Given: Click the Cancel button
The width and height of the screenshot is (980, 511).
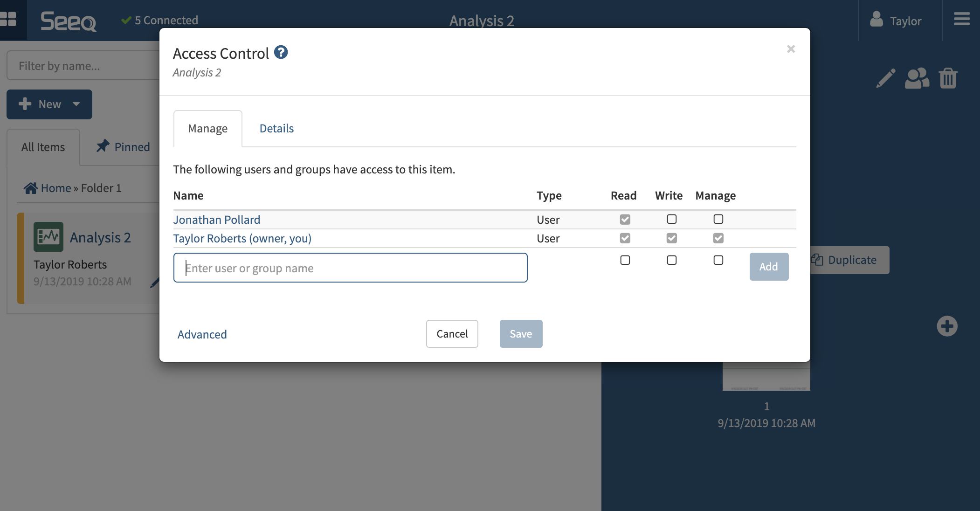Looking at the screenshot, I should click(452, 334).
